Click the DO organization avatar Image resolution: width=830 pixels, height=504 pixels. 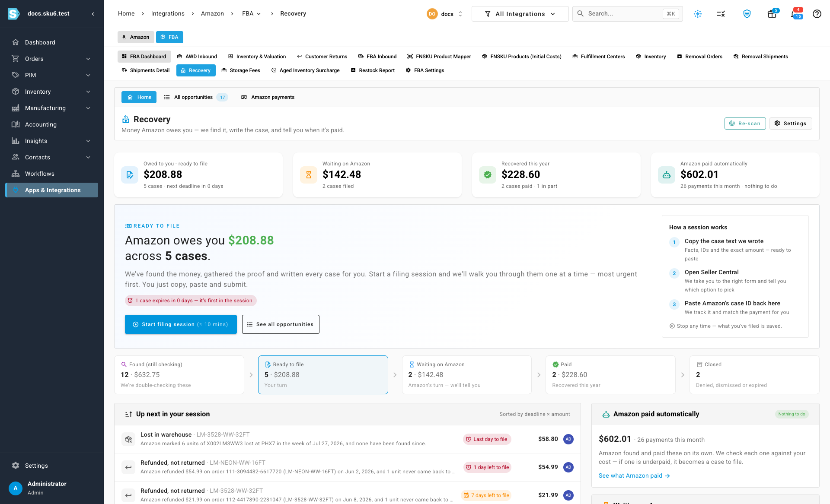432,14
